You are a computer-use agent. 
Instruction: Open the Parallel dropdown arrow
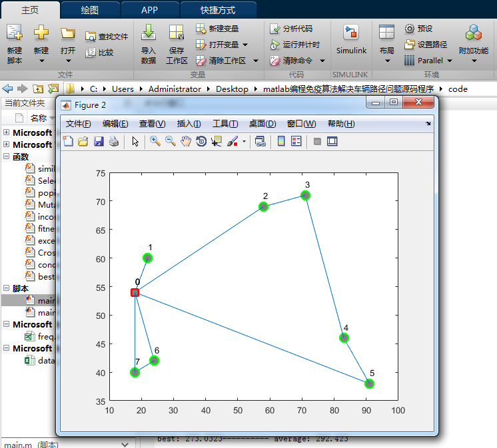(450, 61)
